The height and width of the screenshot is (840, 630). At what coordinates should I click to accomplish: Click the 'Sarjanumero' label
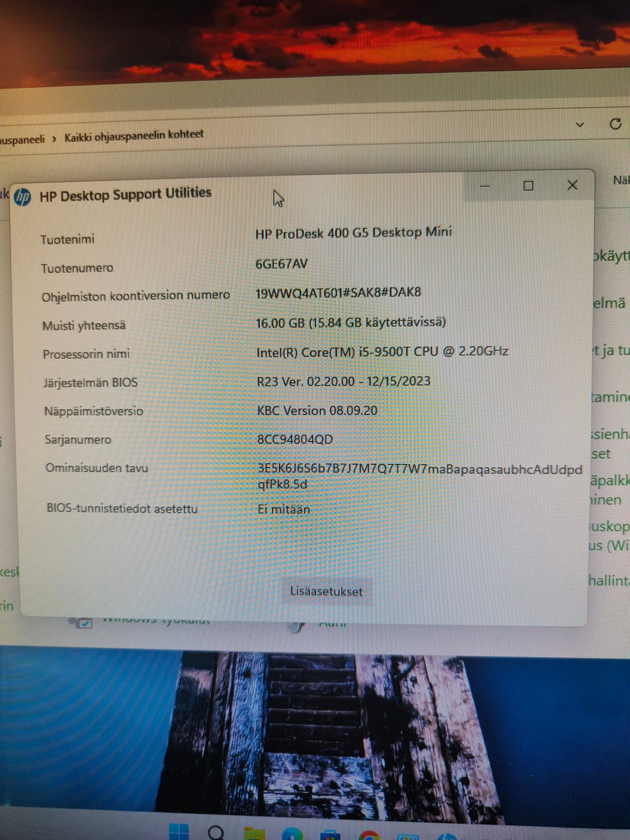[x=78, y=440]
